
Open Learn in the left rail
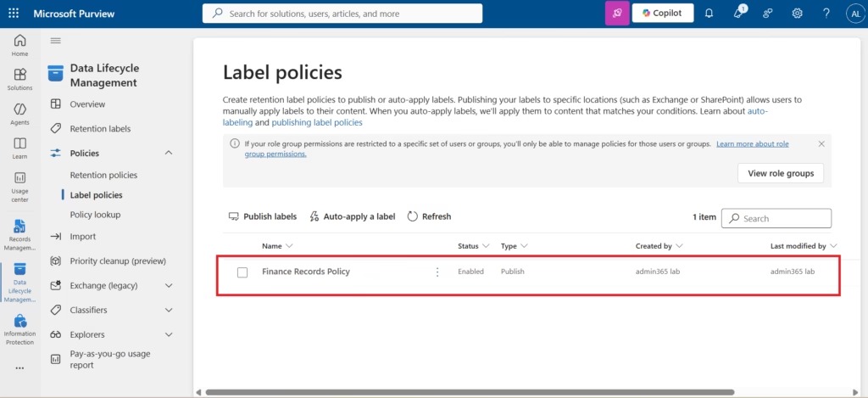pos(20,148)
